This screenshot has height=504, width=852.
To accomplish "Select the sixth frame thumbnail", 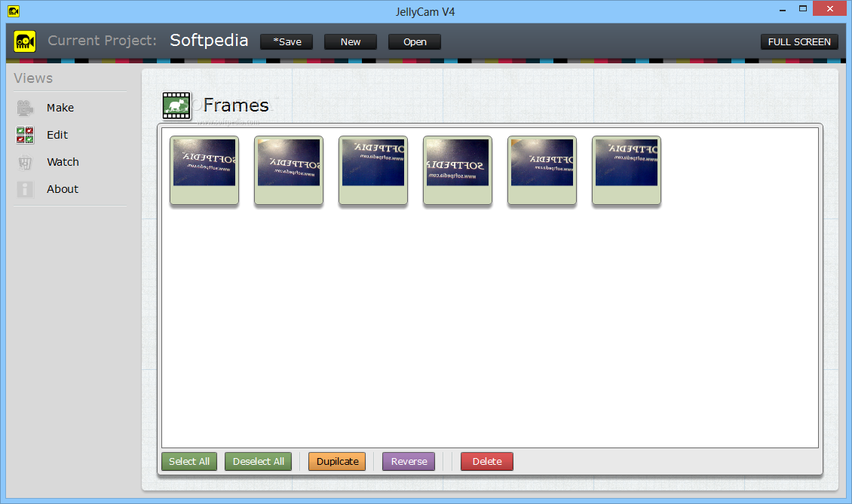I will click(x=627, y=170).
